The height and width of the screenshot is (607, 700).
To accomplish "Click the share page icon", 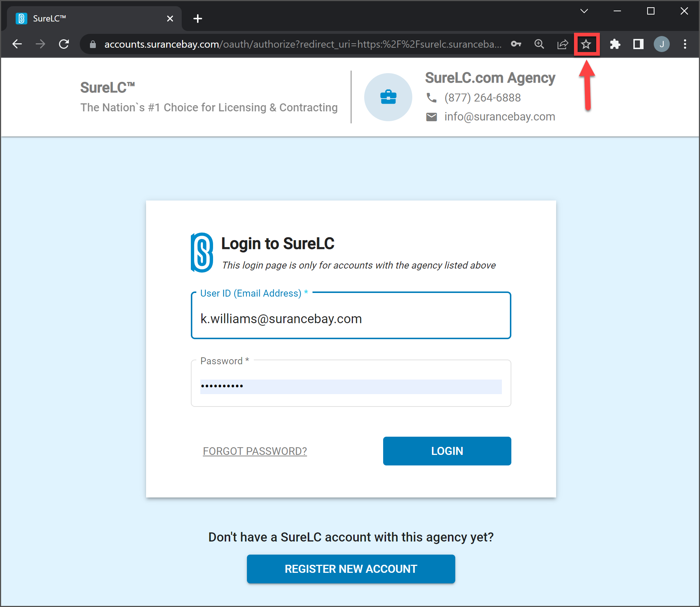I will (563, 44).
